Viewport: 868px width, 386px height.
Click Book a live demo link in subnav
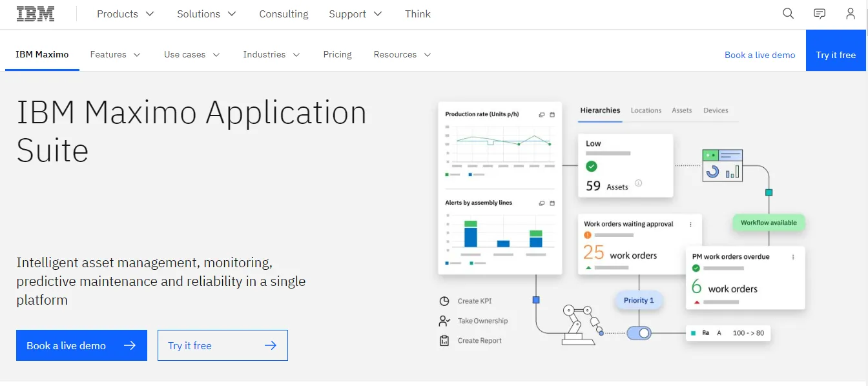click(760, 55)
